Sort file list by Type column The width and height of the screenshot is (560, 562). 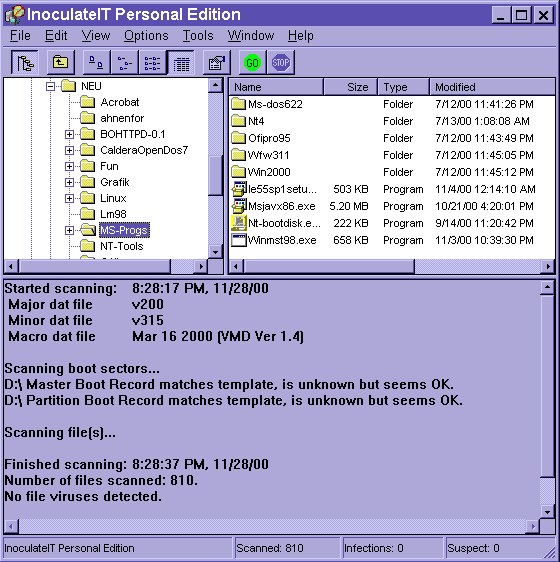point(403,87)
